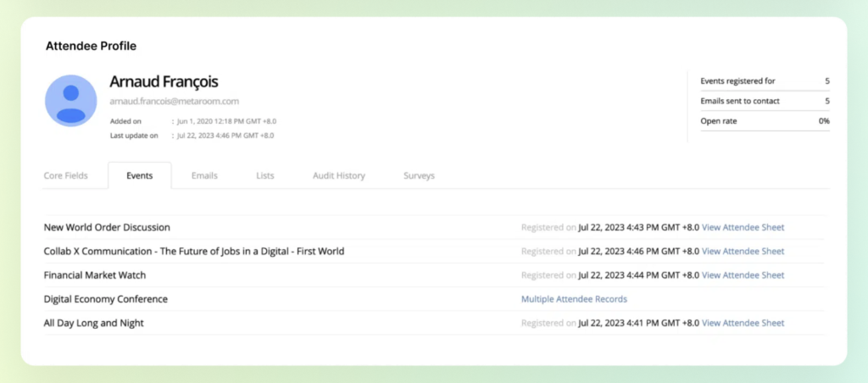
Task: Select the Digital Economy Conference event
Action: 105,299
